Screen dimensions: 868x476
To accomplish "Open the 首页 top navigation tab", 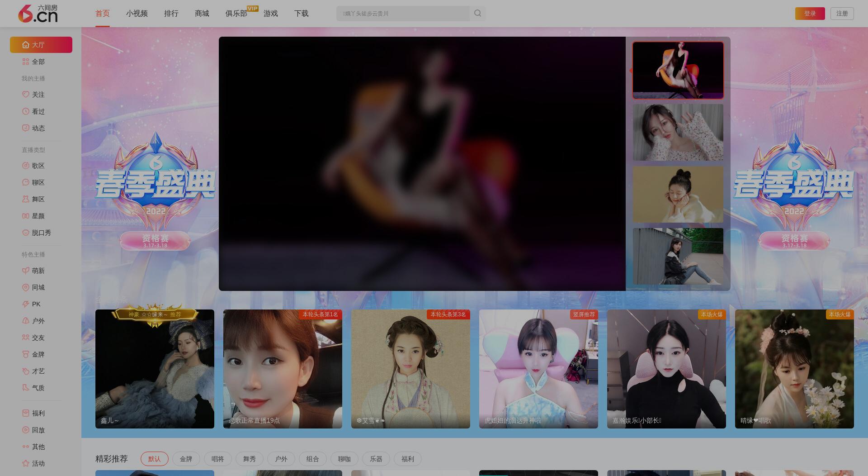I will pyautogui.click(x=103, y=14).
